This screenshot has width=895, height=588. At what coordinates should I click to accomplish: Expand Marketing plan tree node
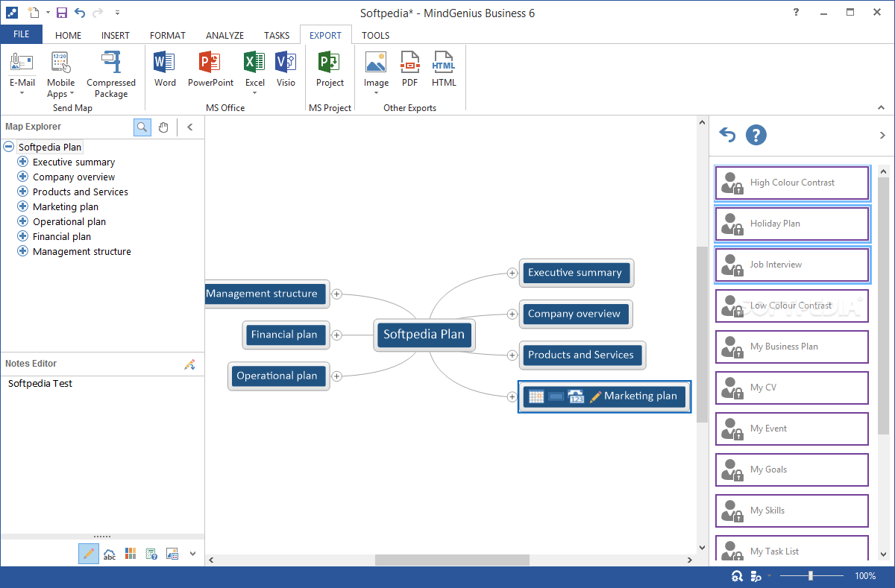(x=22, y=206)
